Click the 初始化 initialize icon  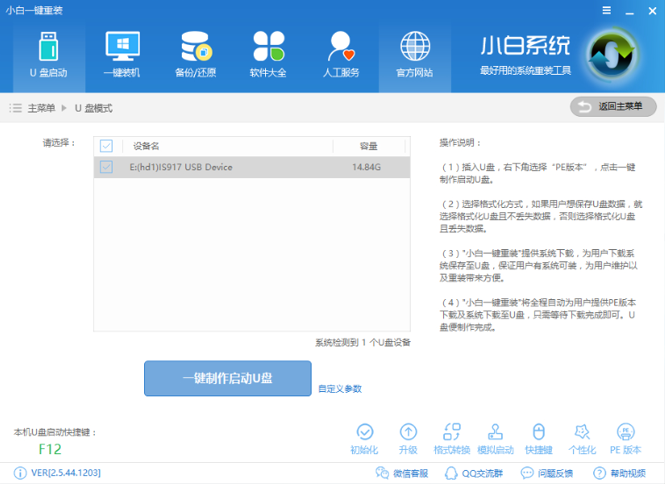point(365,437)
